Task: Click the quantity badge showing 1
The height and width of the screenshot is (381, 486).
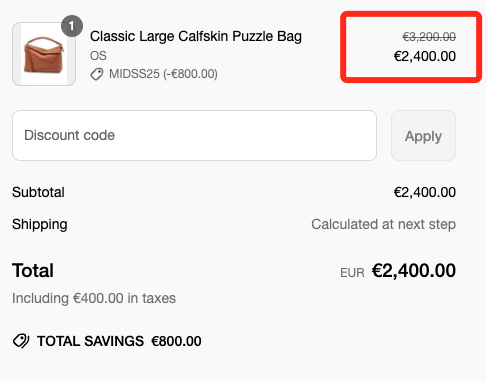Action: tap(72, 26)
